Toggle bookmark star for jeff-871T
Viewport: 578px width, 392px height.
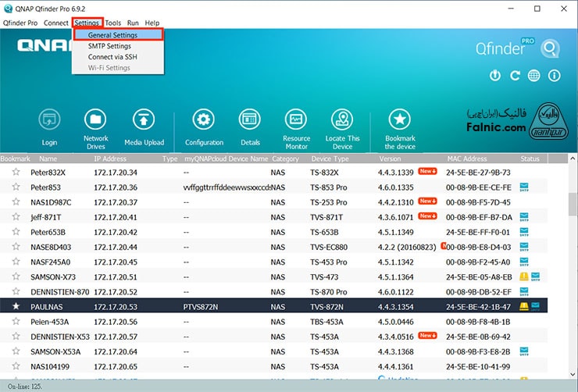pos(15,217)
